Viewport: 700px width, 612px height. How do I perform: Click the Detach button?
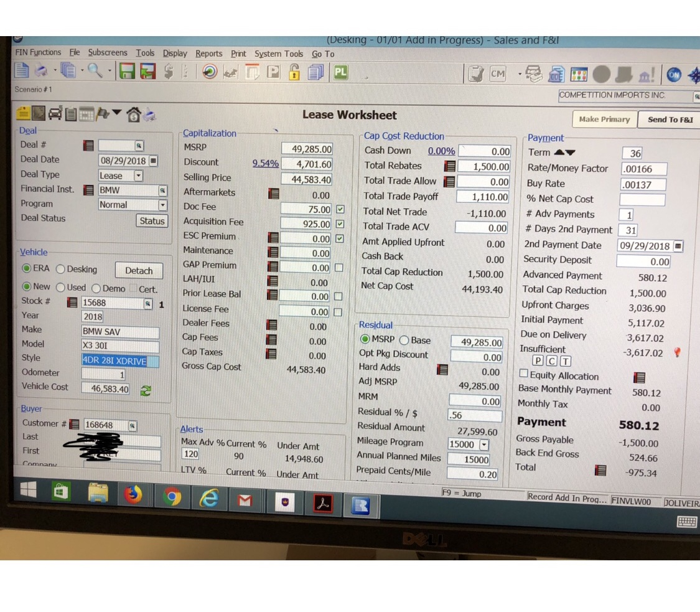click(139, 271)
